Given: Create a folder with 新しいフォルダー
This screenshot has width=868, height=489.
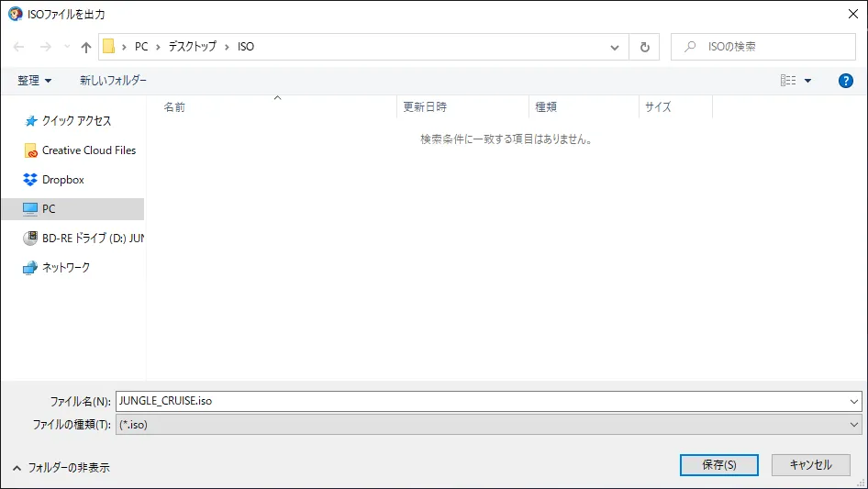Looking at the screenshot, I should 113,81.
